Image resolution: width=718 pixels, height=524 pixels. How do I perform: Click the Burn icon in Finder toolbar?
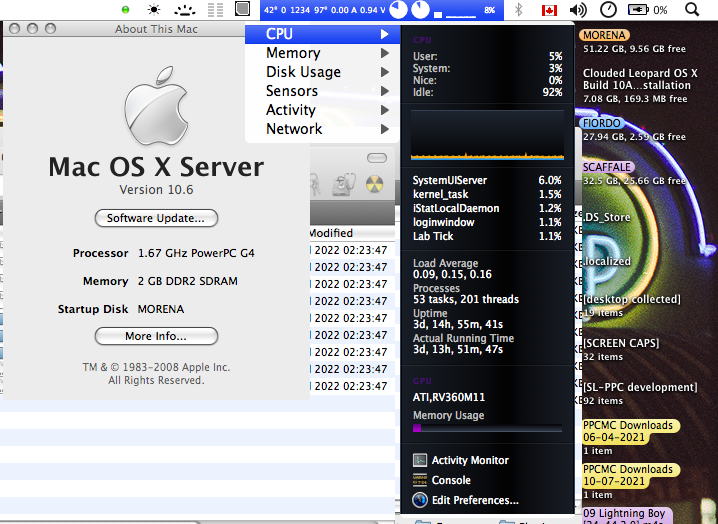click(x=375, y=184)
